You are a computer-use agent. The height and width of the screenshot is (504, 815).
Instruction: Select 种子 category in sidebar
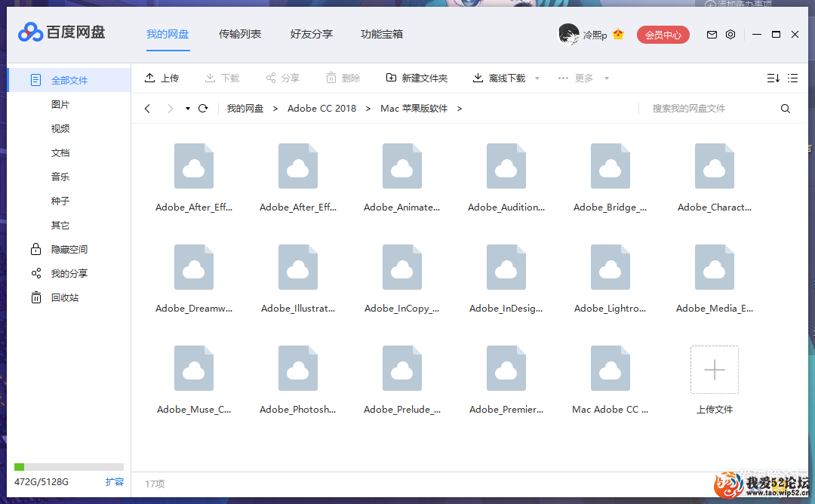tap(60, 201)
